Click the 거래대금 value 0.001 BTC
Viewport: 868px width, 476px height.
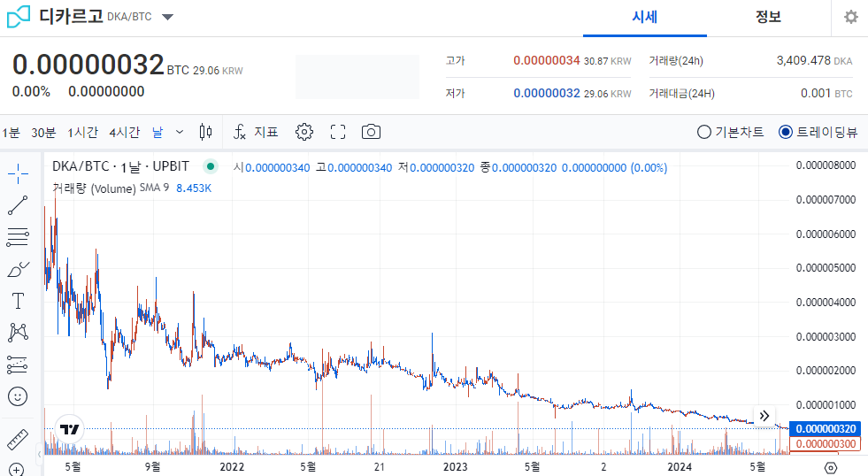click(x=826, y=93)
